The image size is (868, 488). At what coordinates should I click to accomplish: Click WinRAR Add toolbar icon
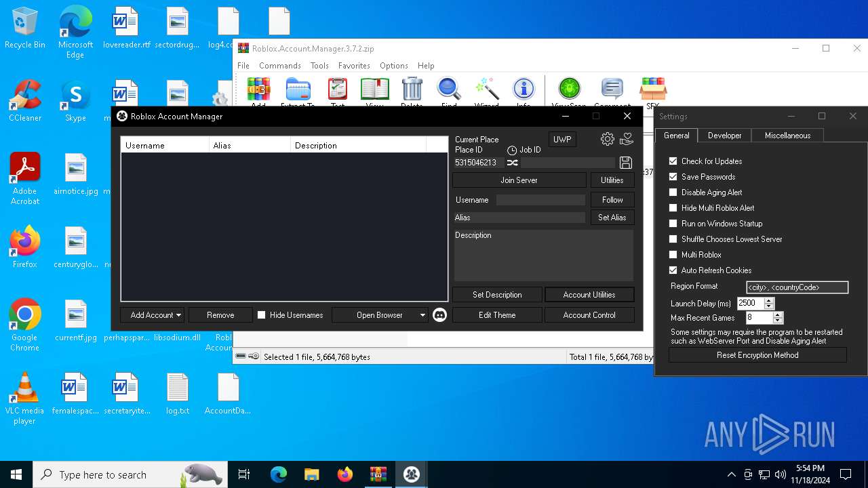point(258,91)
